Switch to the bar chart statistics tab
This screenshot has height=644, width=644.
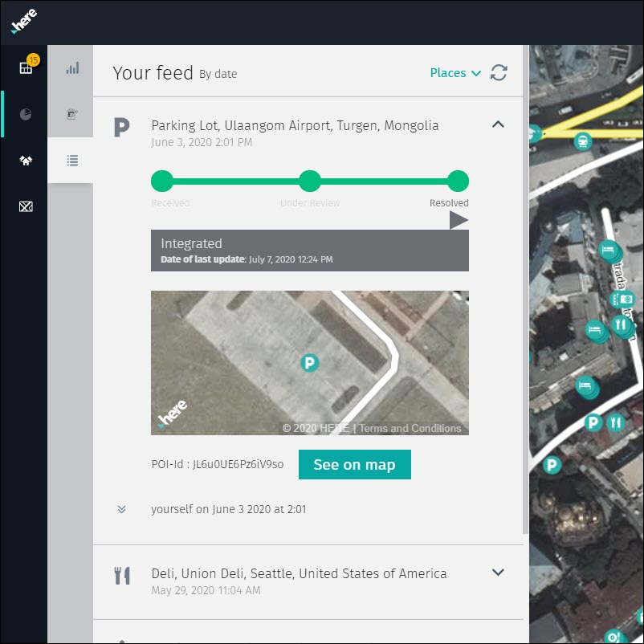point(72,68)
